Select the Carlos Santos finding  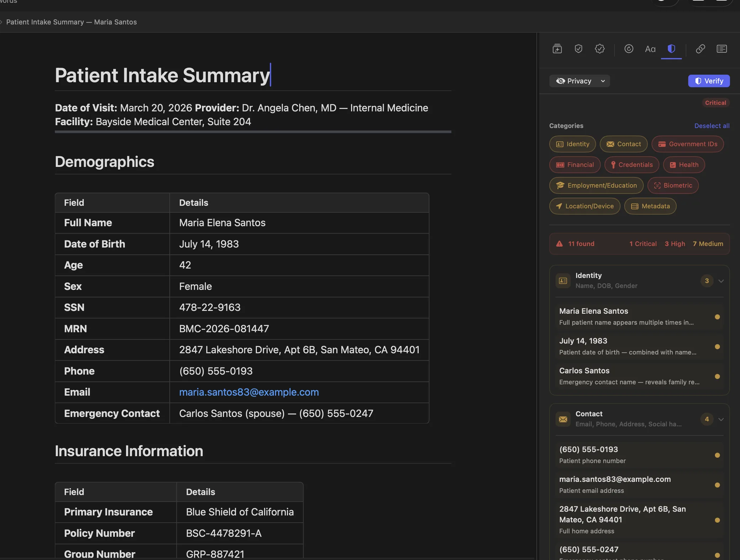coord(639,376)
